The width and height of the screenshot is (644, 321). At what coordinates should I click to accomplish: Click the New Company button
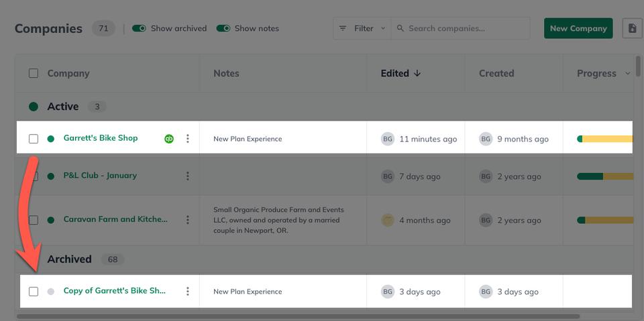(x=578, y=28)
